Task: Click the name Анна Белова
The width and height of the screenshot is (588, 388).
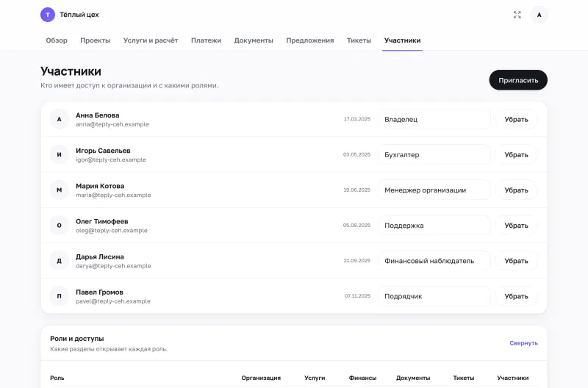Action: [98, 115]
